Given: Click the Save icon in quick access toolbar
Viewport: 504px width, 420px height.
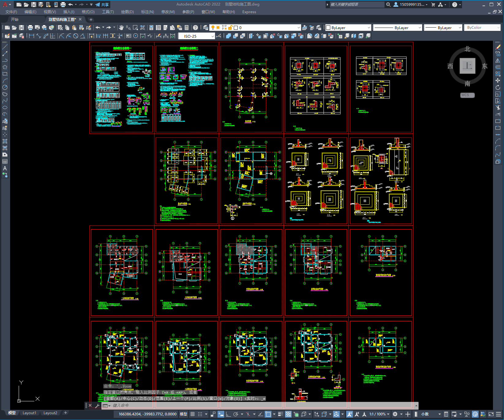Looking at the screenshot, I should tap(34, 5).
